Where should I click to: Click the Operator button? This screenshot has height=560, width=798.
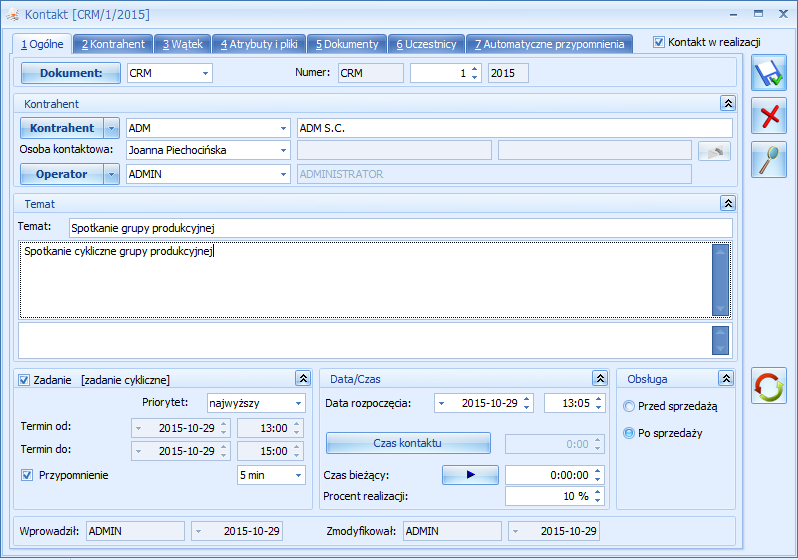62,174
